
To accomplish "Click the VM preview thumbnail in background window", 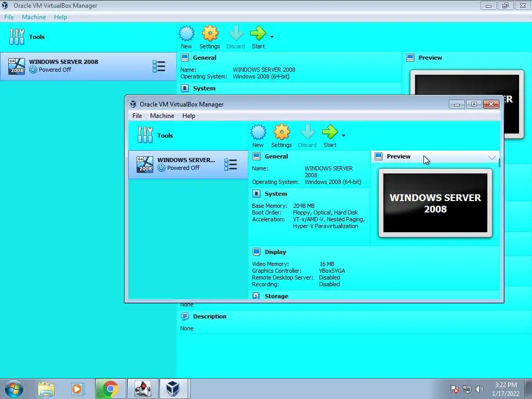I will pos(467,83).
